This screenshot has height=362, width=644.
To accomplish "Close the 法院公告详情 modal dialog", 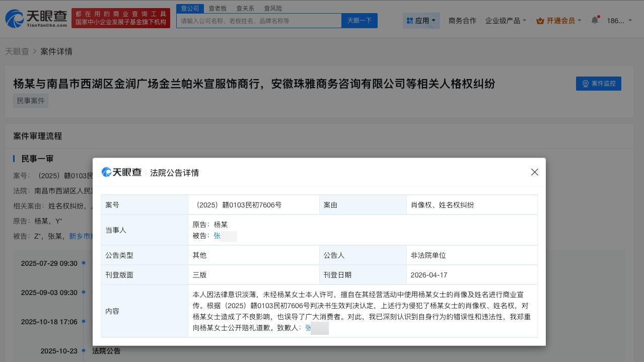I will [x=534, y=172].
